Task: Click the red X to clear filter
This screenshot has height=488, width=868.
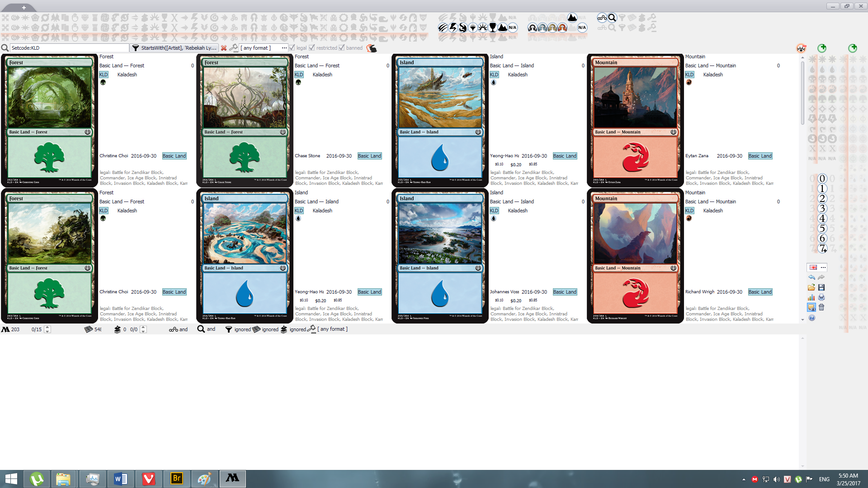Action: [x=224, y=48]
